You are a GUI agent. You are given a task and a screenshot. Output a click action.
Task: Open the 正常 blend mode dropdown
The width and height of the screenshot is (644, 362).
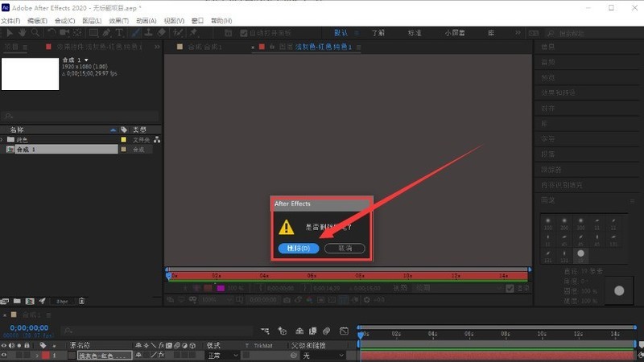(x=222, y=355)
